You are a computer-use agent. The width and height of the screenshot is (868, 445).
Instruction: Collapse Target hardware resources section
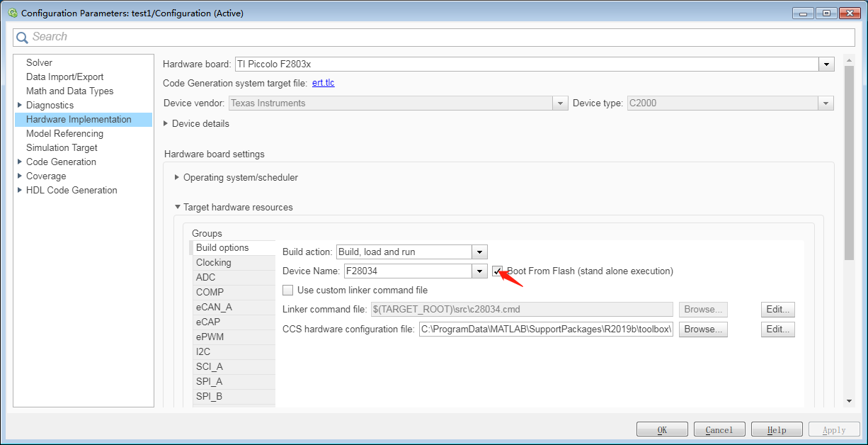(x=177, y=208)
